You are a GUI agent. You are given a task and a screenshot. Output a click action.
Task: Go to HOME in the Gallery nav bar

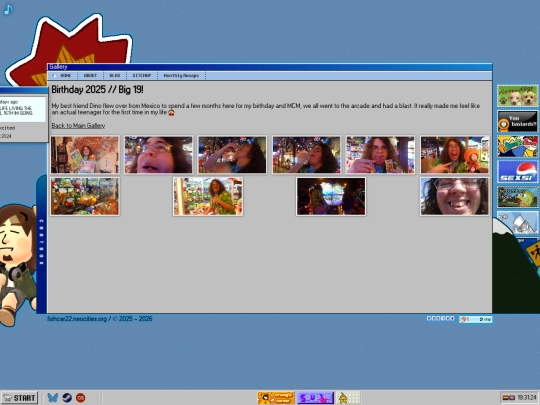click(65, 75)
